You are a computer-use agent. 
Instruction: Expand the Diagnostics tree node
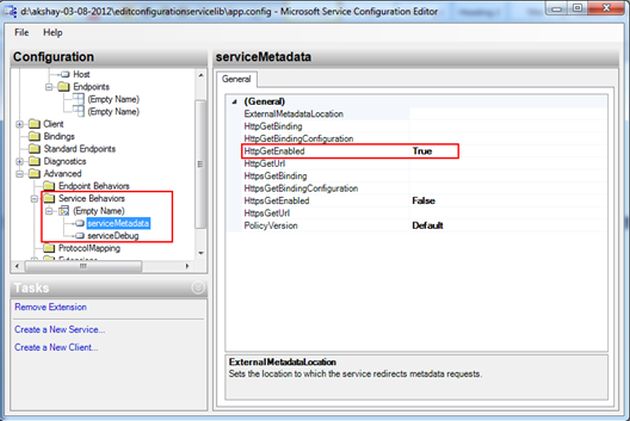tap(19, 161)
